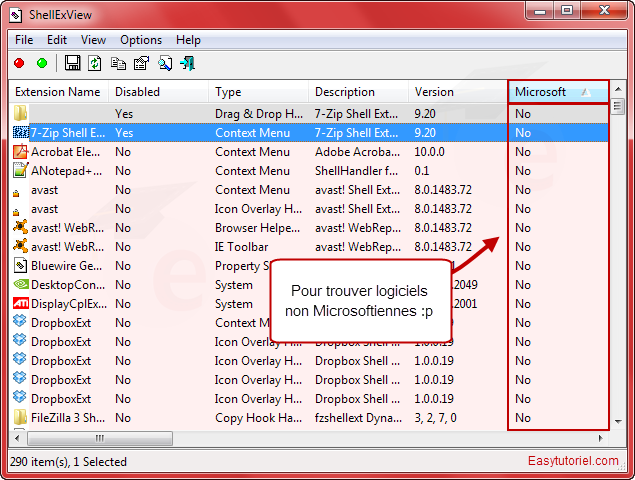The width and height of the screenshot is (635, 480).
Task: Click the ATI DisplayCplEx... row icon
Action: (20, 303)
